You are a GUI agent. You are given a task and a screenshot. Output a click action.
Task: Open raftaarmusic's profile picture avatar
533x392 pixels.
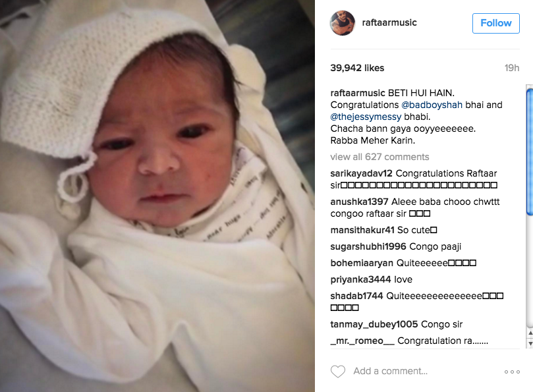pyautogui.click(x=343, y=23)
